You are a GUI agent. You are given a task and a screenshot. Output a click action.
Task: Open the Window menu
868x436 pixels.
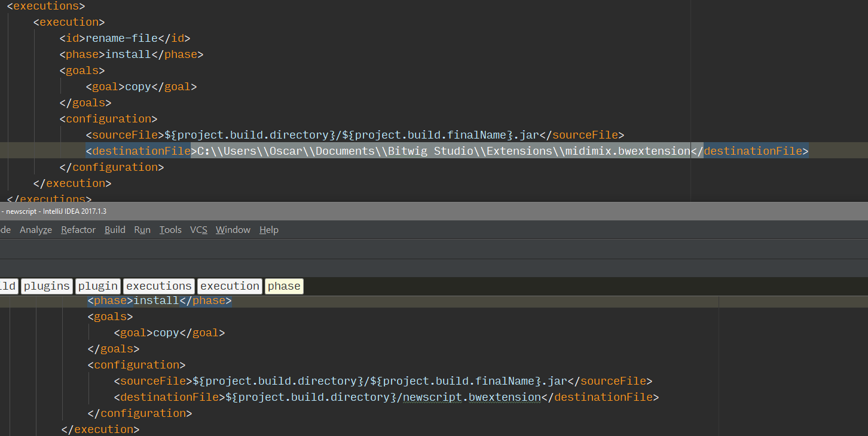click(x=233, y=230)
